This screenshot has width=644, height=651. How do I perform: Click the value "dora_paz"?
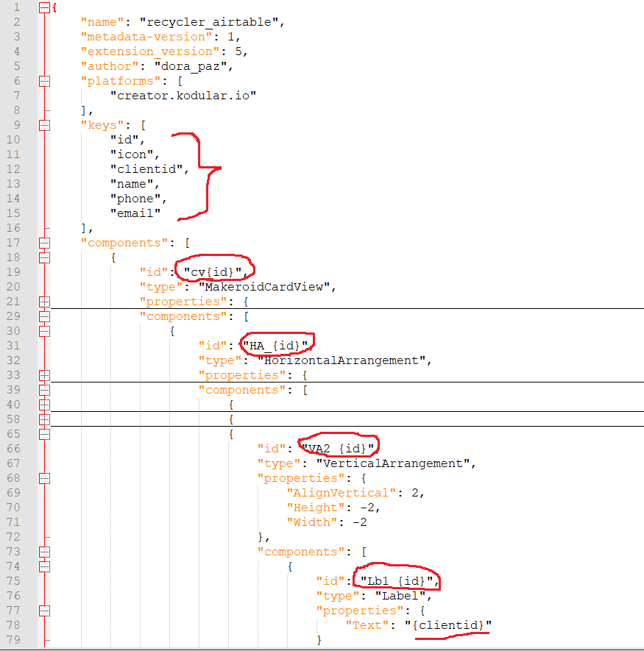pos(191,66)
